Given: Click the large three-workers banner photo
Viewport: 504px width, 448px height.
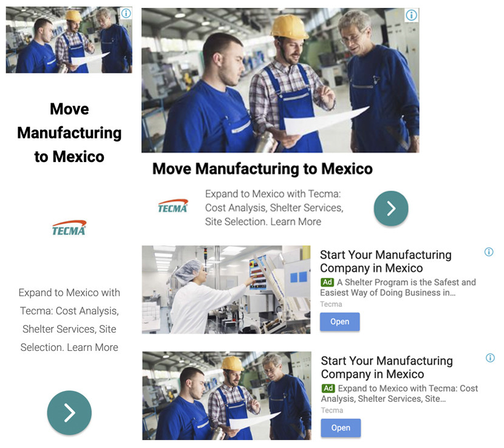Looking at the screenshot, I should (281, 80).
